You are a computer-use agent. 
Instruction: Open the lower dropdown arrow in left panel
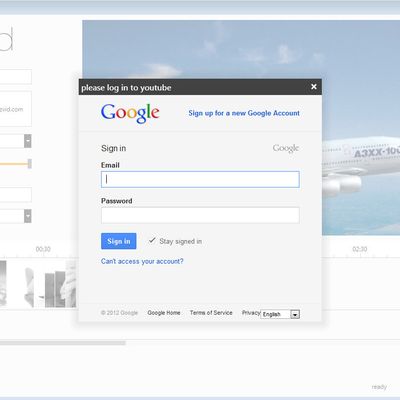click(28, 216)
